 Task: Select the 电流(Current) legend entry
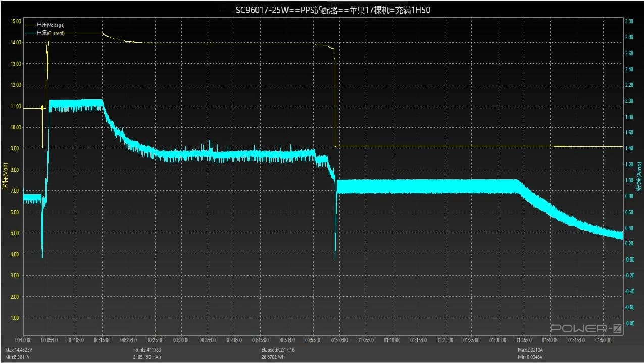point(45,33)
